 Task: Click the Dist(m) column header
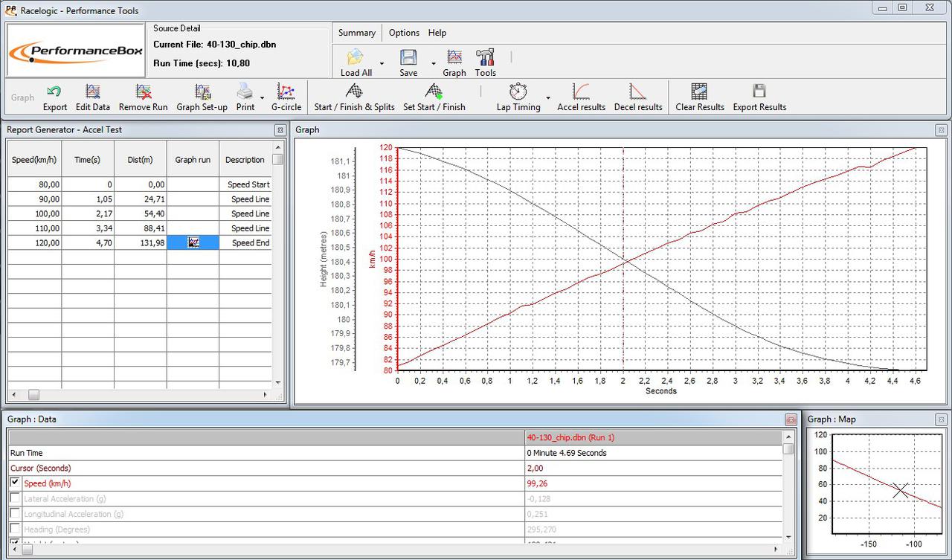[140, 159]
